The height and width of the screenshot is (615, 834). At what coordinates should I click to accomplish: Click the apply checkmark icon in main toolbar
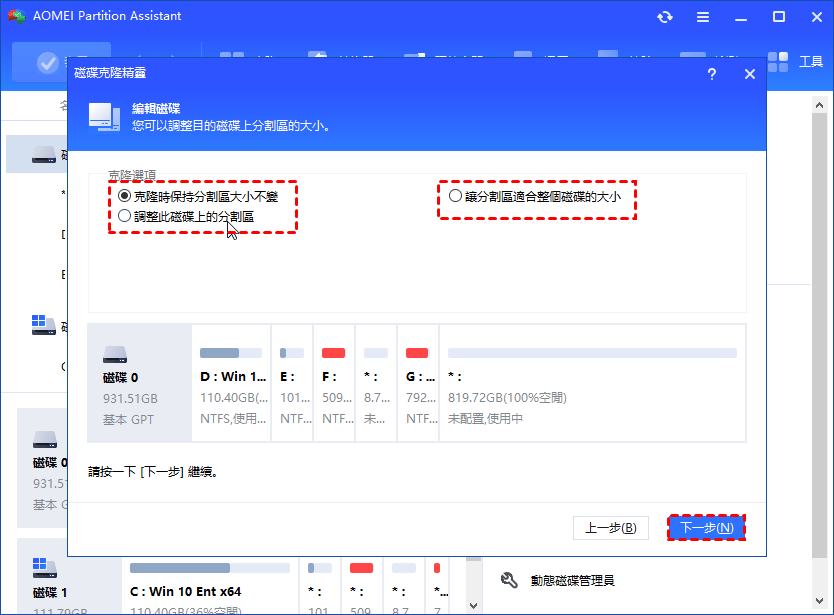pos(48,63)
